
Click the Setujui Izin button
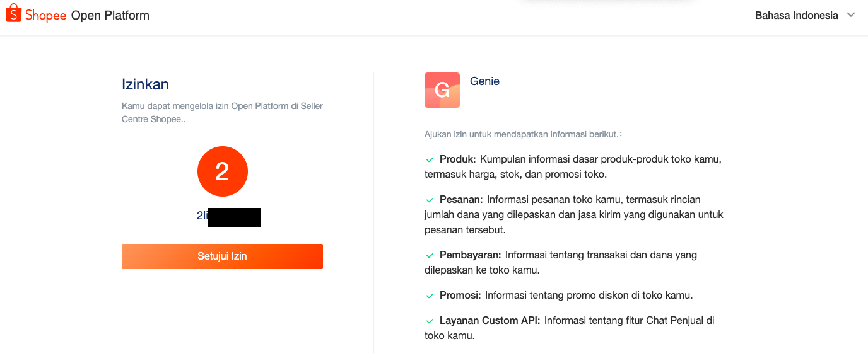click(x=222, y=256)
